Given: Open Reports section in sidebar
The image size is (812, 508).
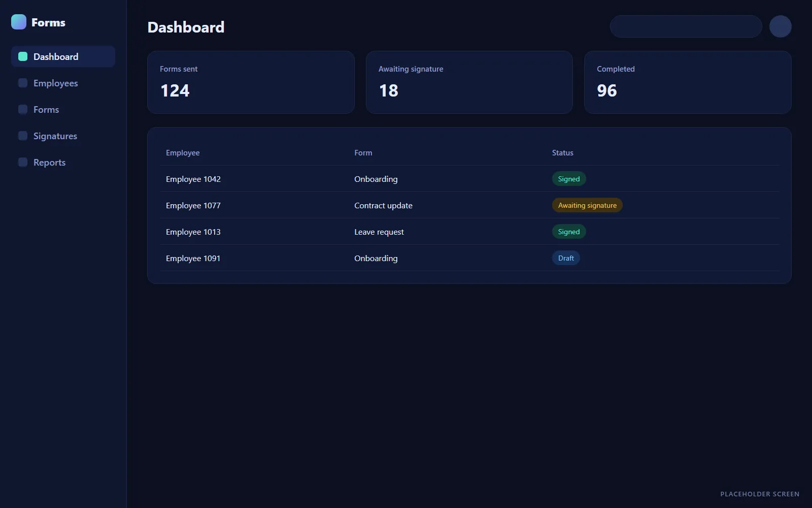Looking at the screenshot, I should [63, 162].
